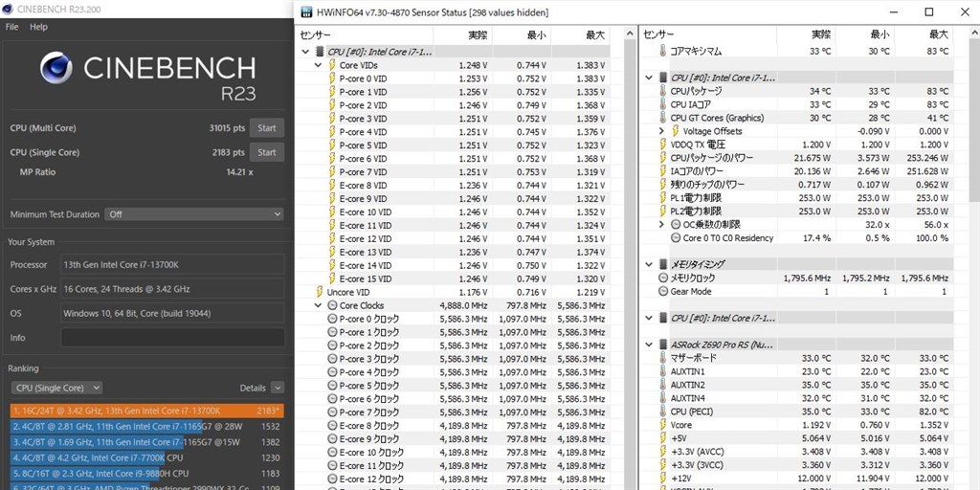Click the HWiNFO64 app icon in title bar
Image resolution: width=980 pixels, height=490 pixels.
(x=307, y=12)
